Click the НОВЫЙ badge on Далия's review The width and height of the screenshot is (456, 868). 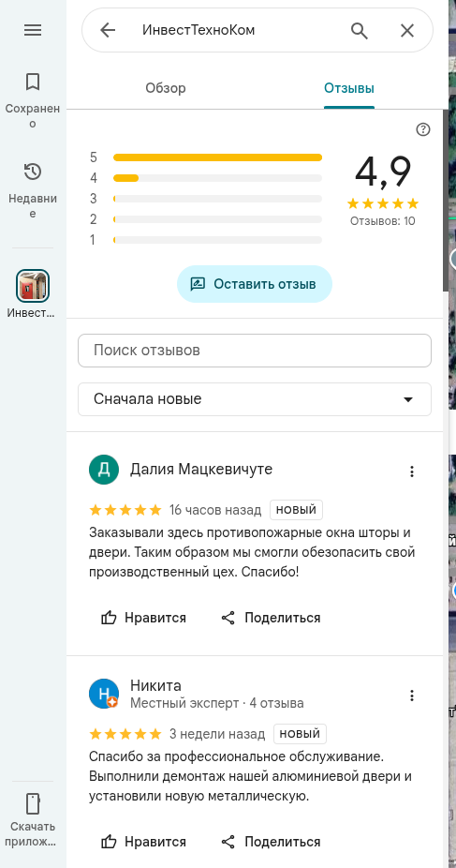[x=296, y=510]
